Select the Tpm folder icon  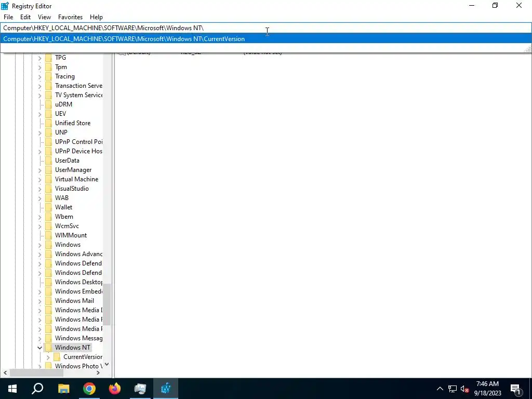48,67
